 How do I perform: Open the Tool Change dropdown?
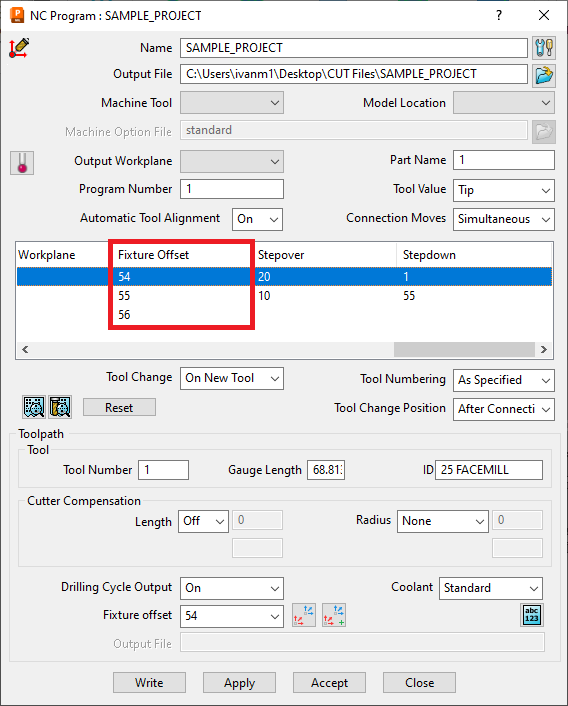click(232, 378)
